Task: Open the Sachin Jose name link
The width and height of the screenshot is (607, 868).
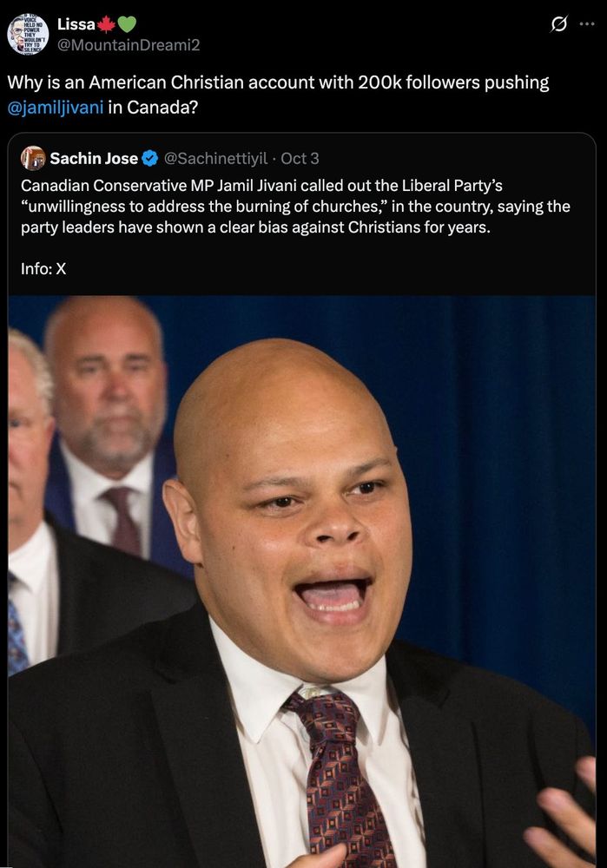Action: tap(94, 158)
